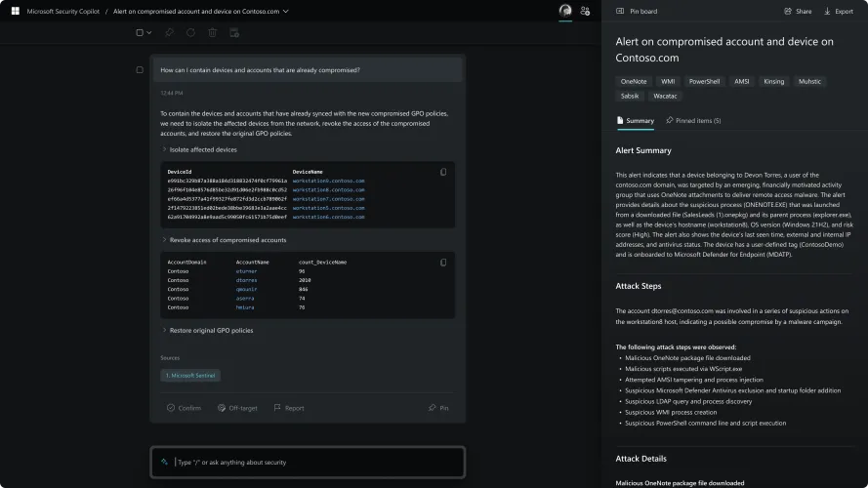Mark response as Off-target
Viewport: 868px width, 488px height.
tap(237, 408)
